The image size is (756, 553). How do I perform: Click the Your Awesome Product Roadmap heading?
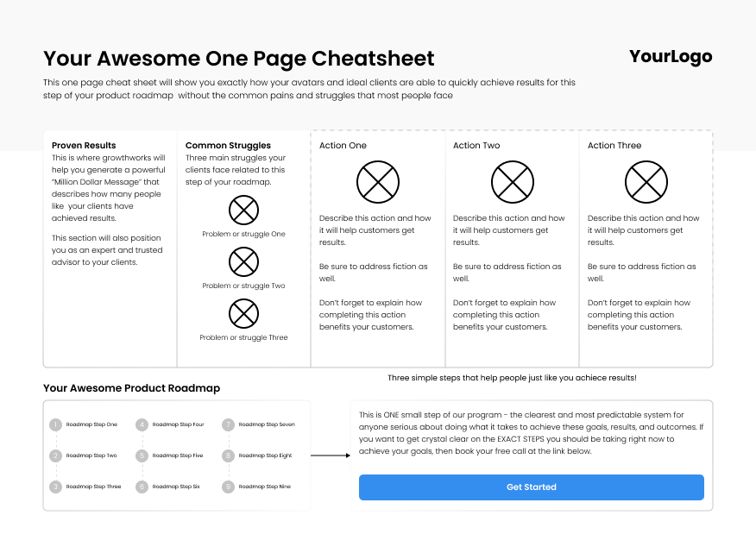pos(131,389)
